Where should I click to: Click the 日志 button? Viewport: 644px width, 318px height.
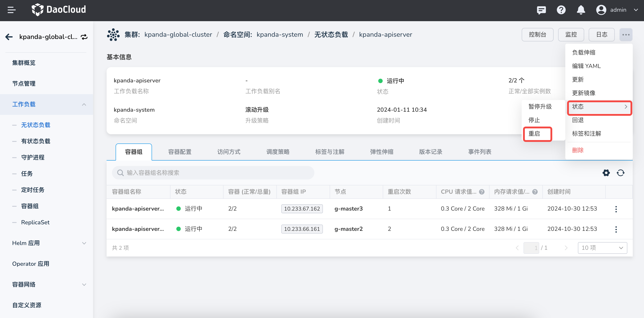[x=601, y=34]
